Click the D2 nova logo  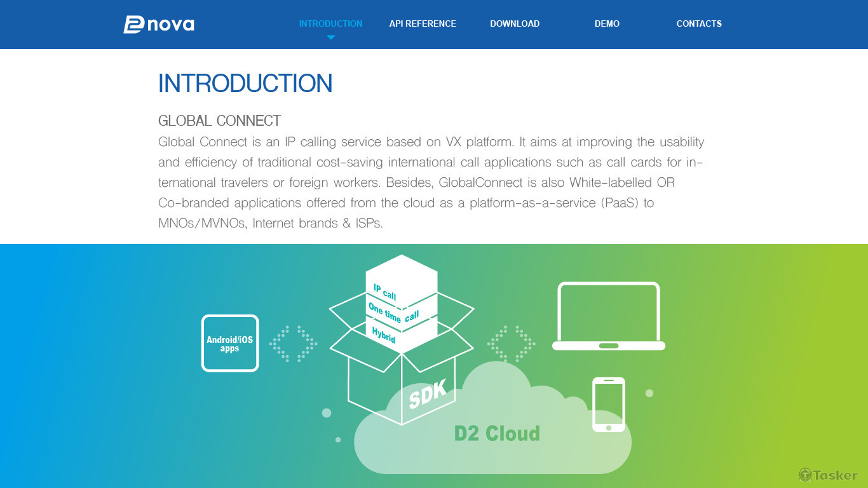tap(159, 24)
